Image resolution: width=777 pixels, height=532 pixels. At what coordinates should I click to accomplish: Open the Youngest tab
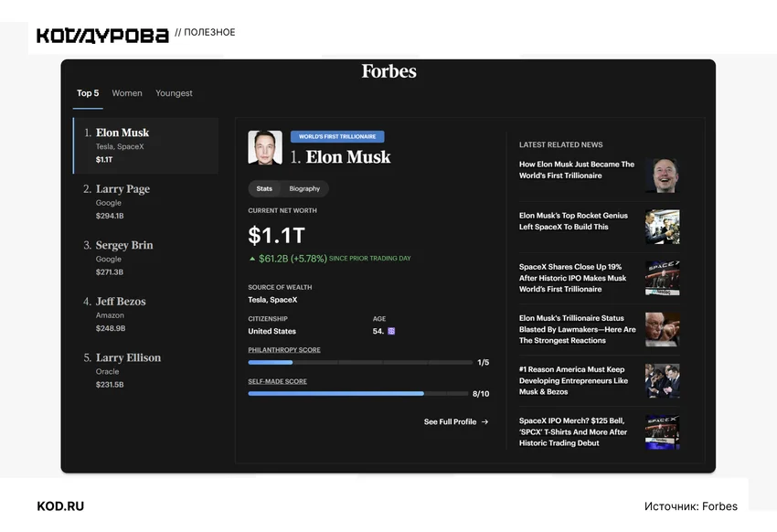tap(174, 93)
